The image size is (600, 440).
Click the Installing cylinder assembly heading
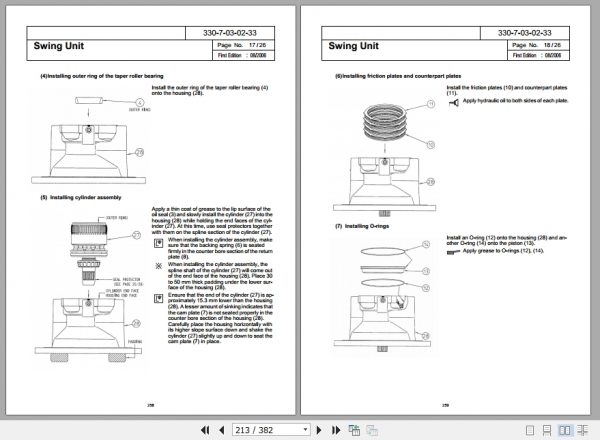click(x=81, y=197)
